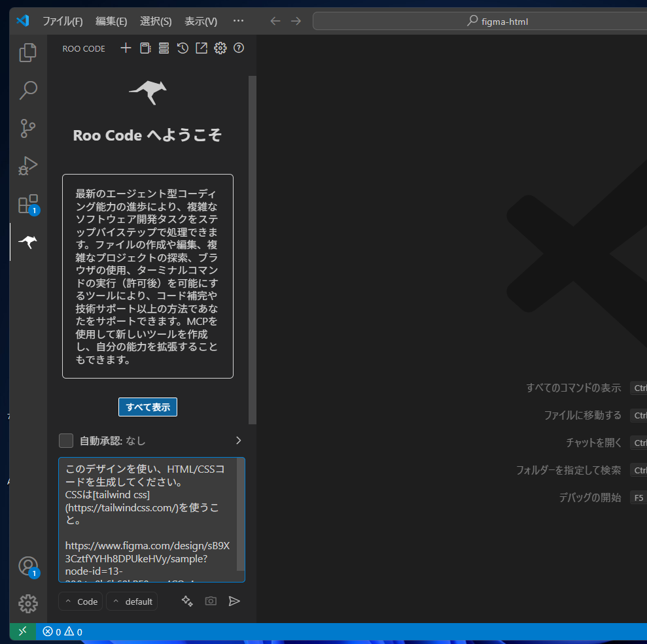This screenshot has height=644, width=647.
Task: Open the ファイル(F) menu
Action: [62, 21]
